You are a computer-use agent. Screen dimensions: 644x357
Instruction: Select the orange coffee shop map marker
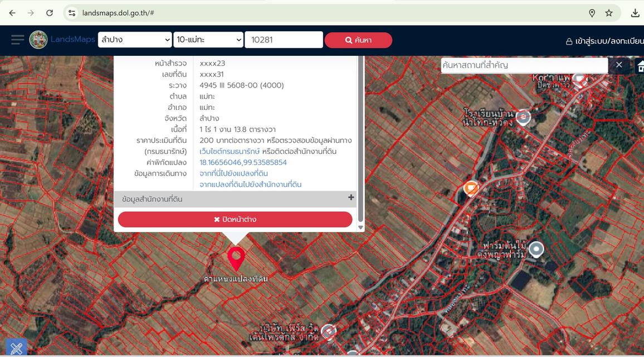471,189
